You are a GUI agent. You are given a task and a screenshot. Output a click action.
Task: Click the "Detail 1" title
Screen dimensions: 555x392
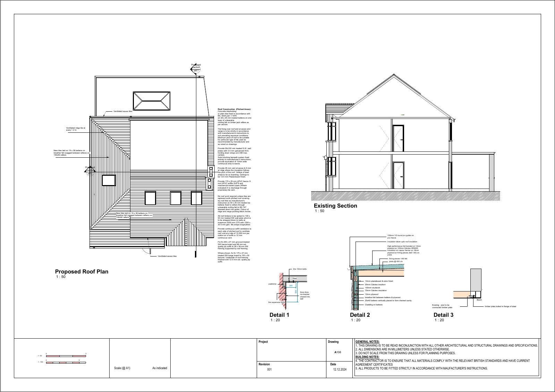[x=279, y=315]
